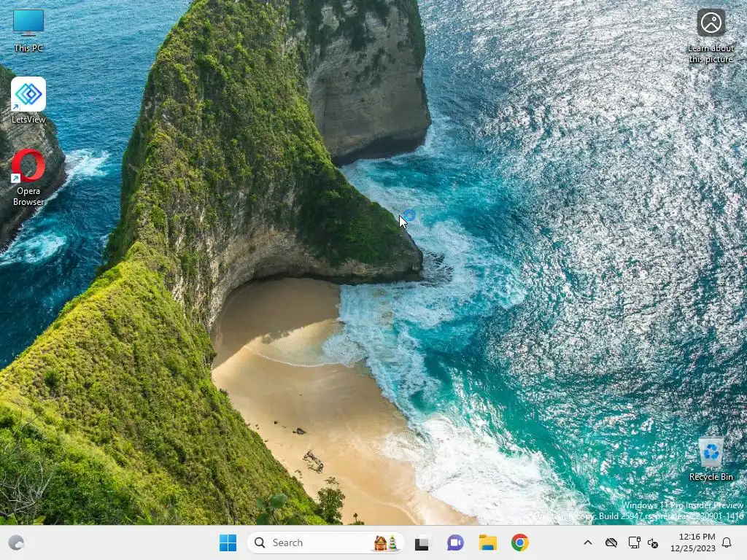Launch Google Chrome from the taskbar

point(519,542)
